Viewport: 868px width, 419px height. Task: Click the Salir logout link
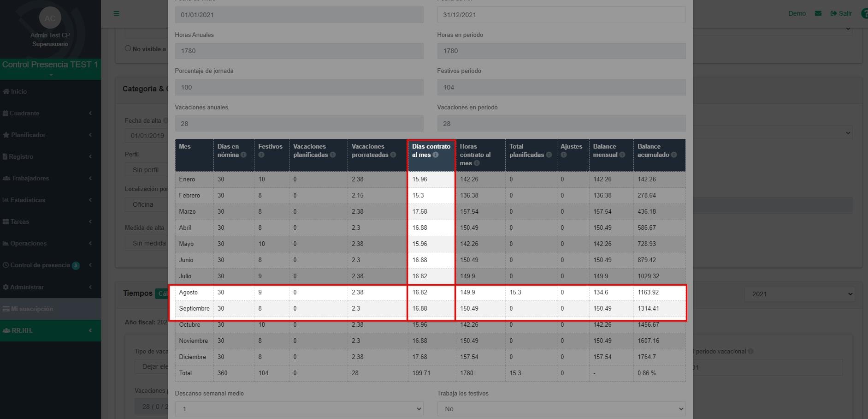point(841,13)
